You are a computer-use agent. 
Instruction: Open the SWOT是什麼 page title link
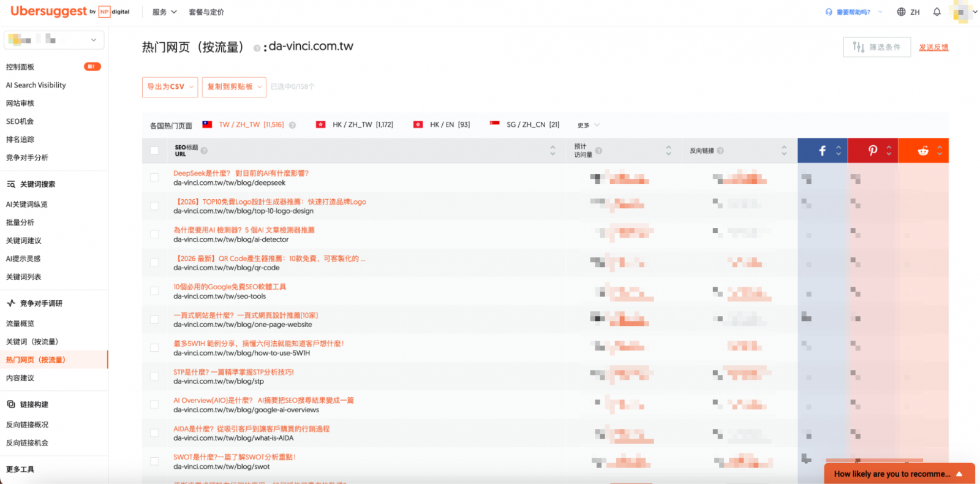(235, 457)
